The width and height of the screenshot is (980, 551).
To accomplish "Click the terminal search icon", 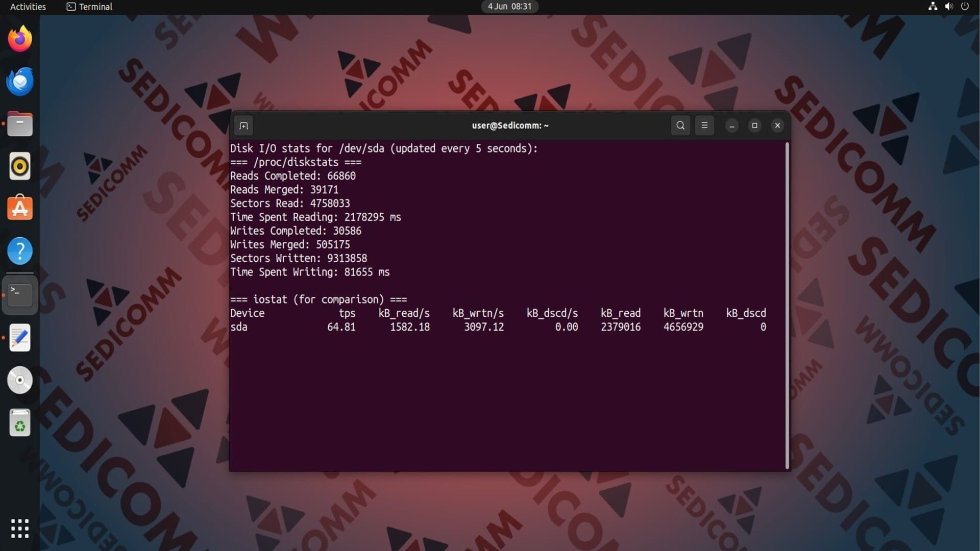I will (x=680, y=126).
